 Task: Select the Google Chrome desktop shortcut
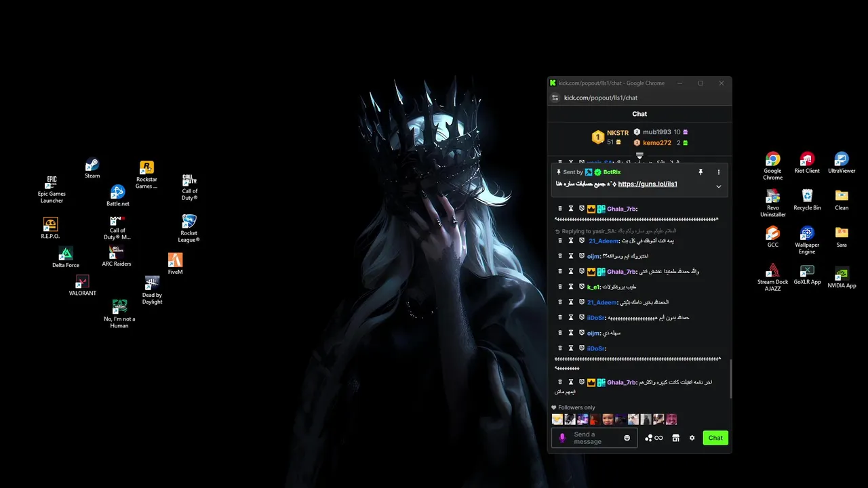coord(772,166)
